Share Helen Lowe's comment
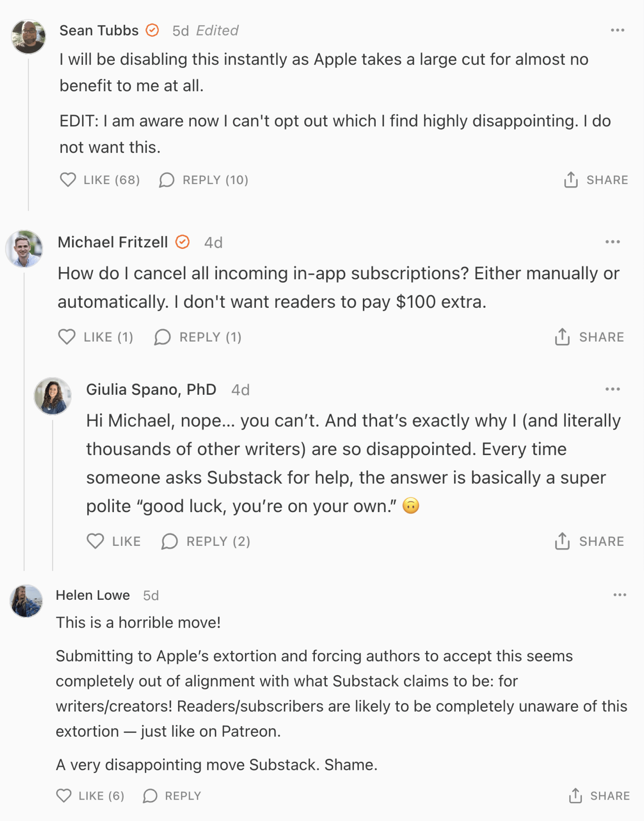Image resolution: width=644 pixels, height=821 pixels. click(x=599, y=796)
